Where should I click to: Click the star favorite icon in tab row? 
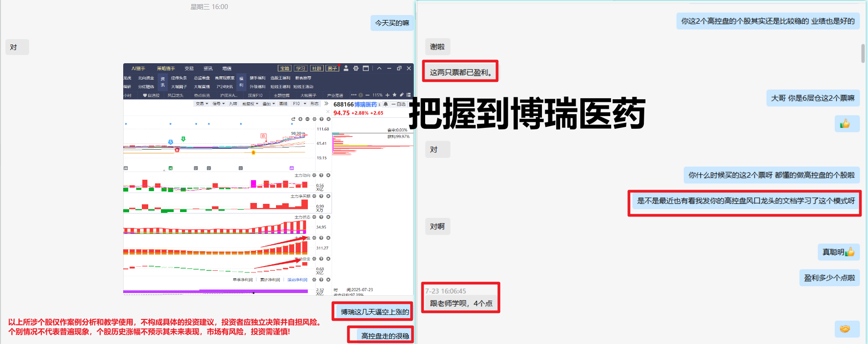point(394,95)
